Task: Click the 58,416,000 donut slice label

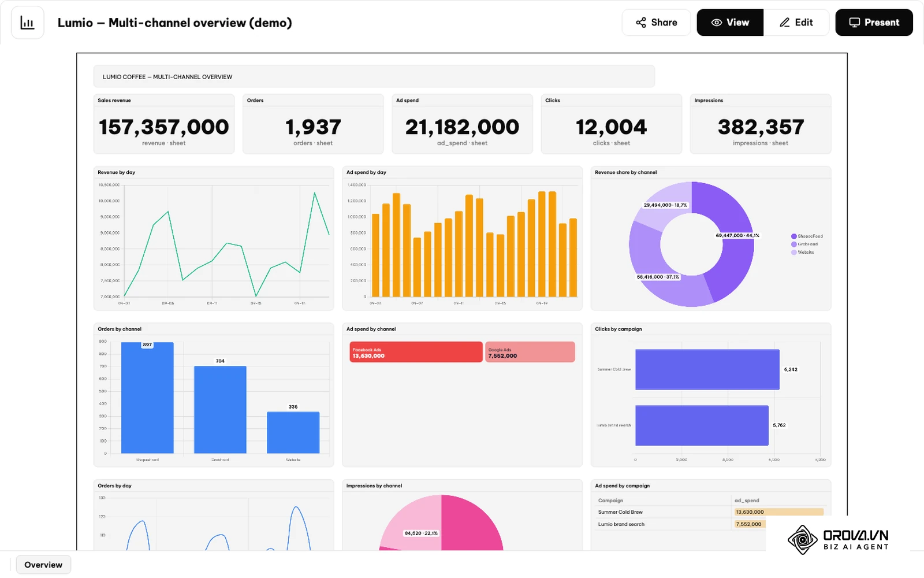Action: click(658, 277)
